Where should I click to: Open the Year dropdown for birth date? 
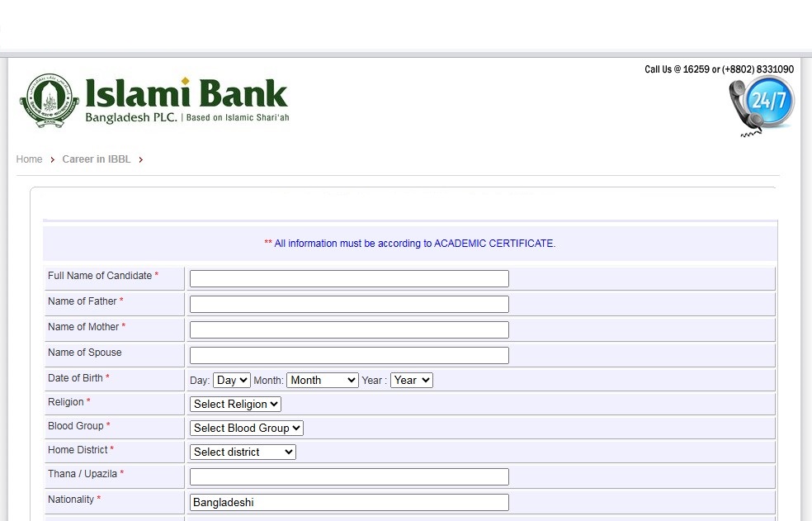click(x=411, y=381)
